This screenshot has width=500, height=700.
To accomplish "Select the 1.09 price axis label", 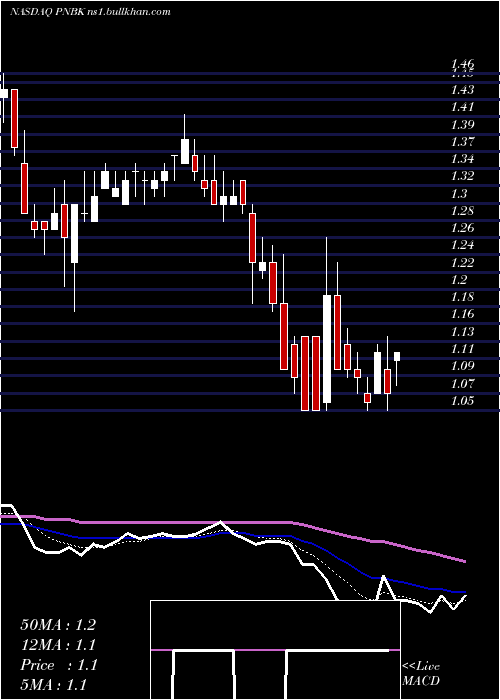I will [x=462, y=366].
